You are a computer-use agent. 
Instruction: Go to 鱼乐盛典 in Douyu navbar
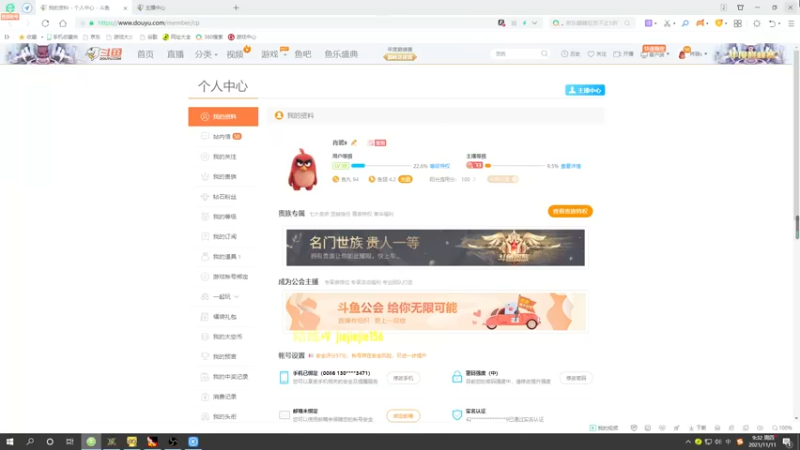tap(341, 54)
